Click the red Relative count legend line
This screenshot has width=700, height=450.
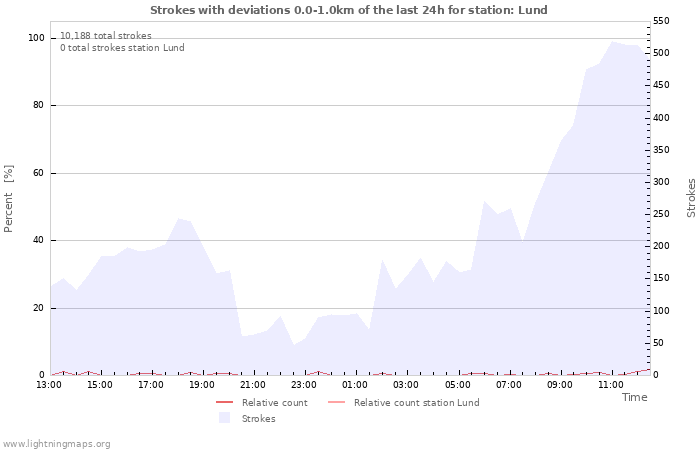point(224,403)
